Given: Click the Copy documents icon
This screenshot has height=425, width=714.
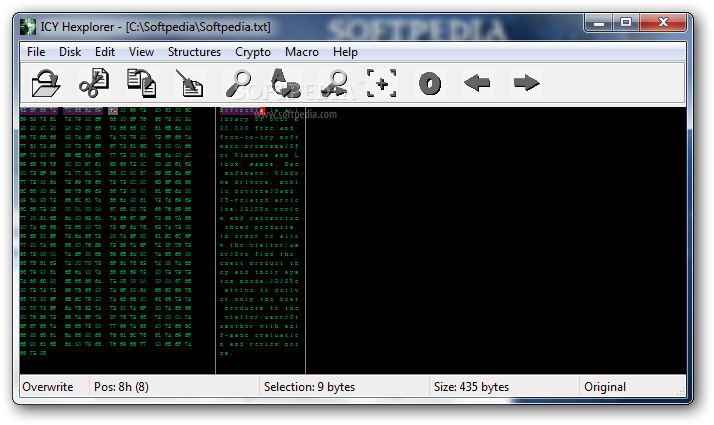Looking at the screenshot, I should click(x=142, y=83).
